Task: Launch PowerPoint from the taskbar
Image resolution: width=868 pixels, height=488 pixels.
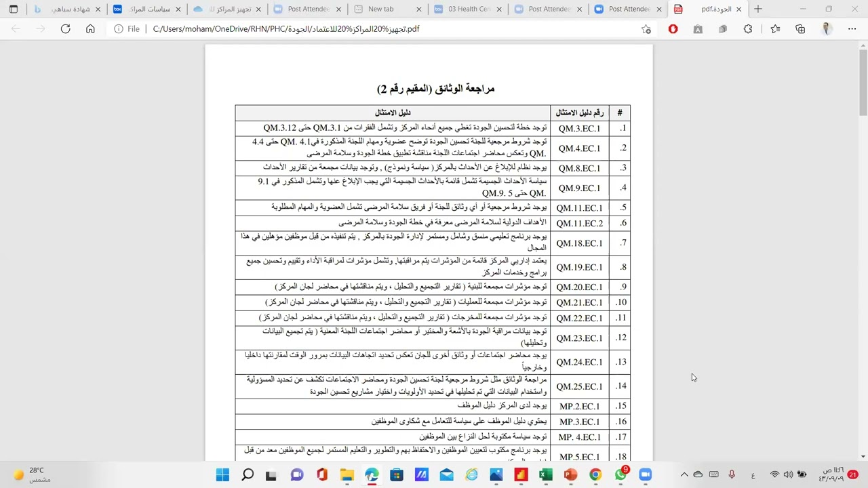Action: (570, 475)
